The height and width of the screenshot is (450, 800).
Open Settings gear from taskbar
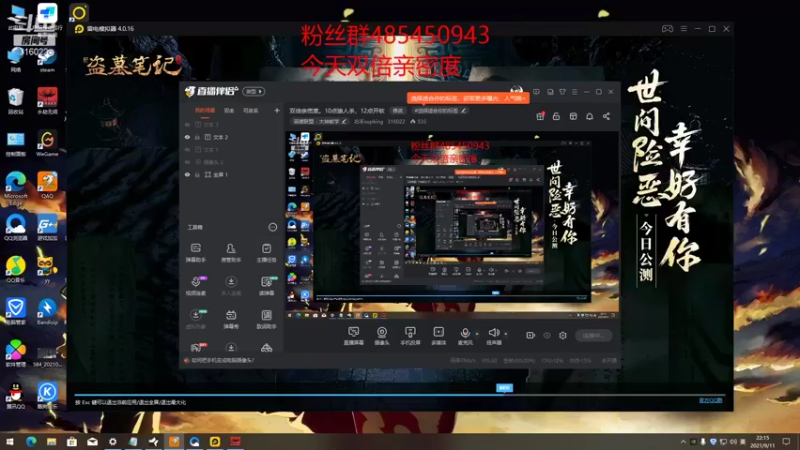tap(113, 441)
